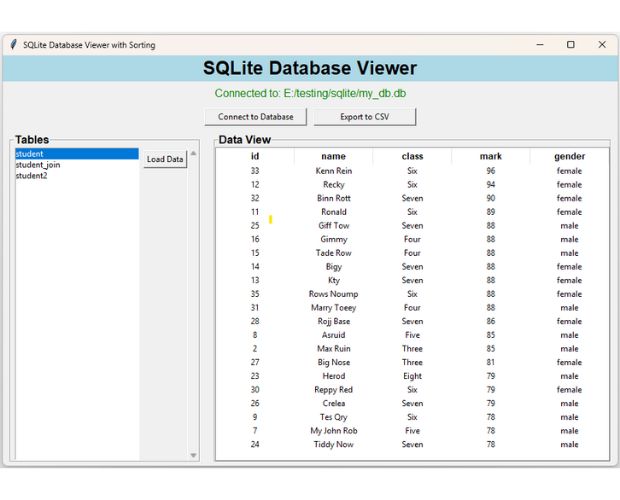Click the Connect to Database button
Image resolution: width=620 pixels, height=500 pixels.
click(x=255, y=117)
